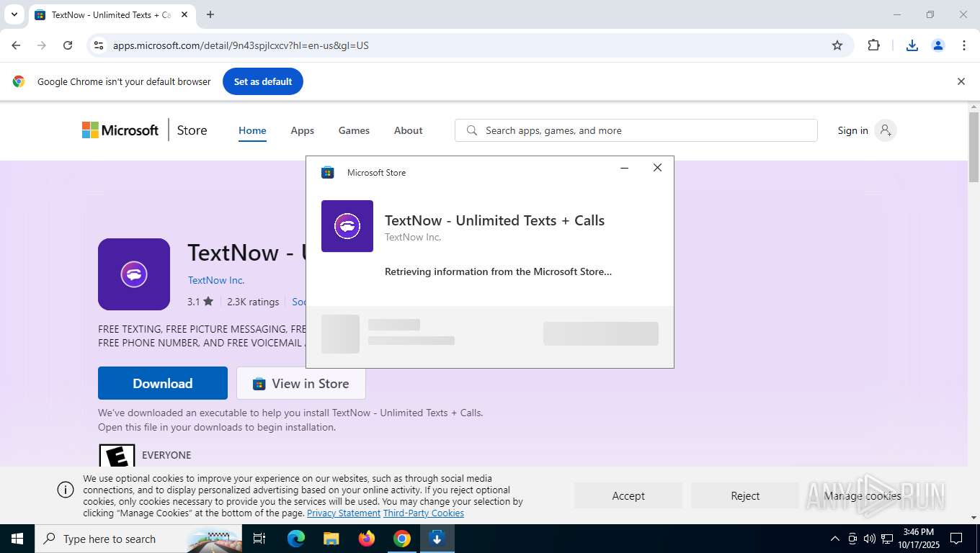Open the Store link beside Microsoft logo
980x553 pixels.
[x=192, y=130]
